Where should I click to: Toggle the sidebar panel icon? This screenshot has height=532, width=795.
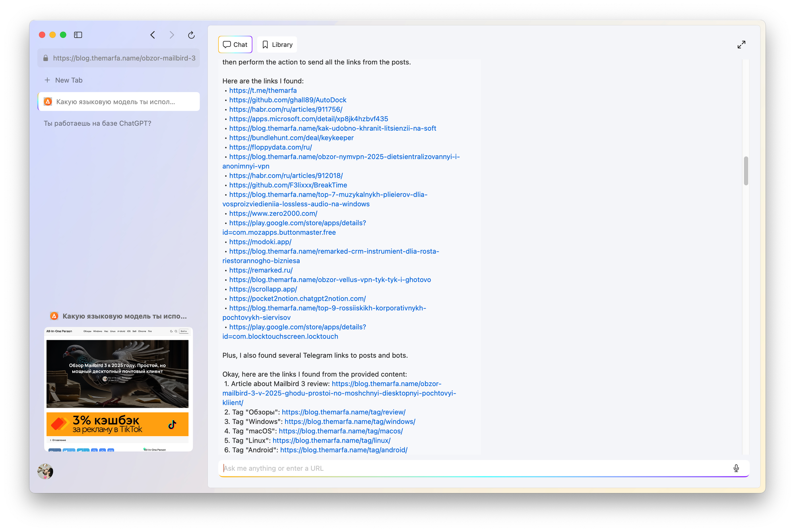click(78, 35)
